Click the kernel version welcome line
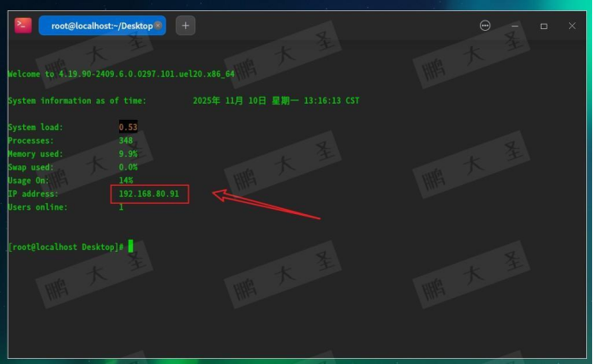This screenshot has height=364, width=593. (122, 75)
